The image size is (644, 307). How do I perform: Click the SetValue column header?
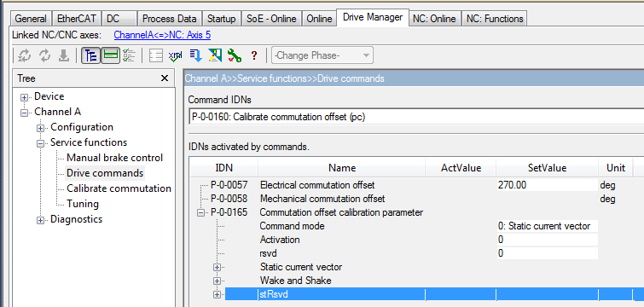pyautogui.click(x=547, y=168)
